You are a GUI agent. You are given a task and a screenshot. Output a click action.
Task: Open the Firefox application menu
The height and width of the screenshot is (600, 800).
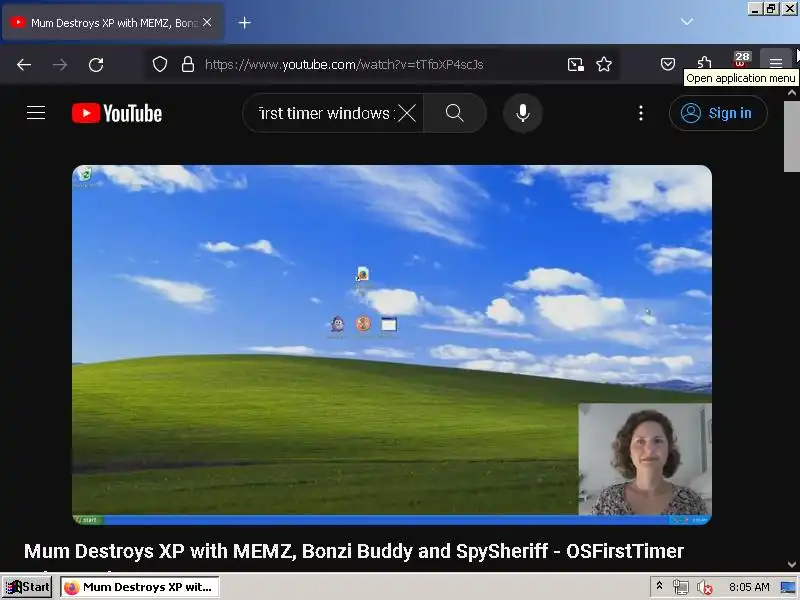pos(776,62)
